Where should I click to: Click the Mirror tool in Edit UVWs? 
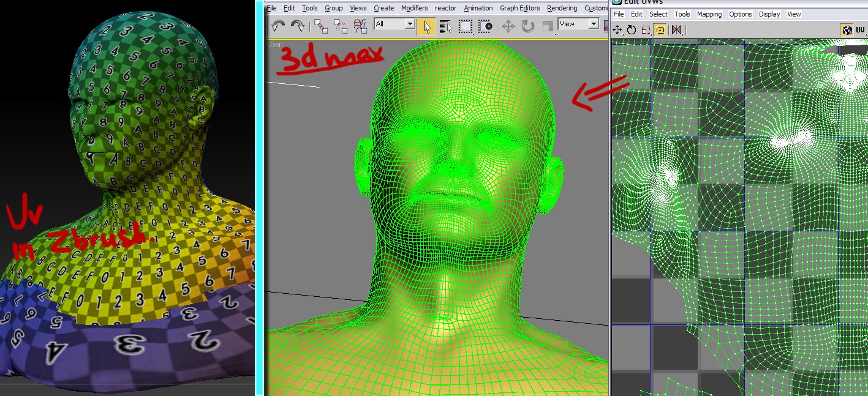pos(677,29)
